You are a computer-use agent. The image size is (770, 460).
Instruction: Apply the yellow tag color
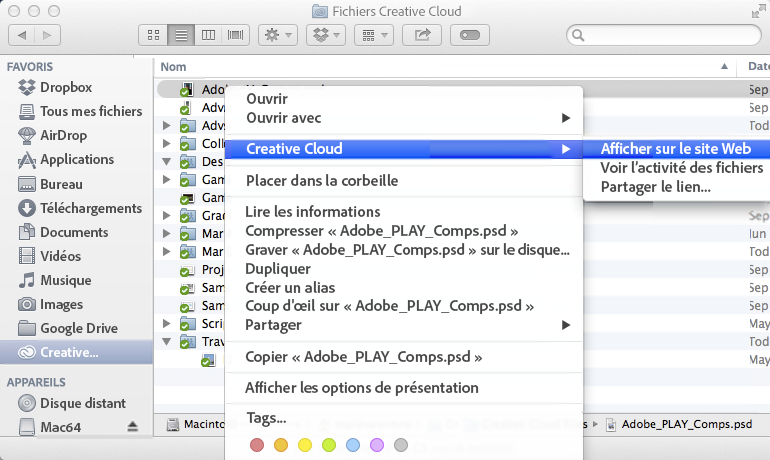pyautogui.click(x=305, y=445)
